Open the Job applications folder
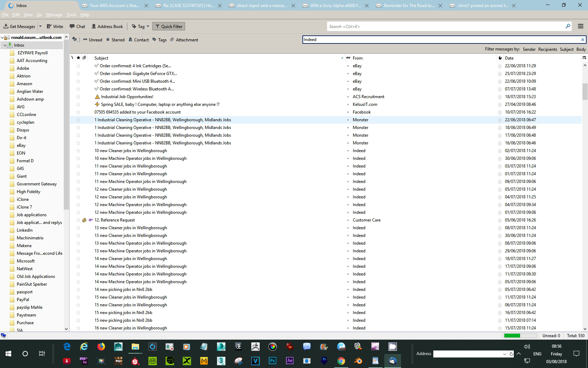This screenshot has height=368, width=588. 31,215
